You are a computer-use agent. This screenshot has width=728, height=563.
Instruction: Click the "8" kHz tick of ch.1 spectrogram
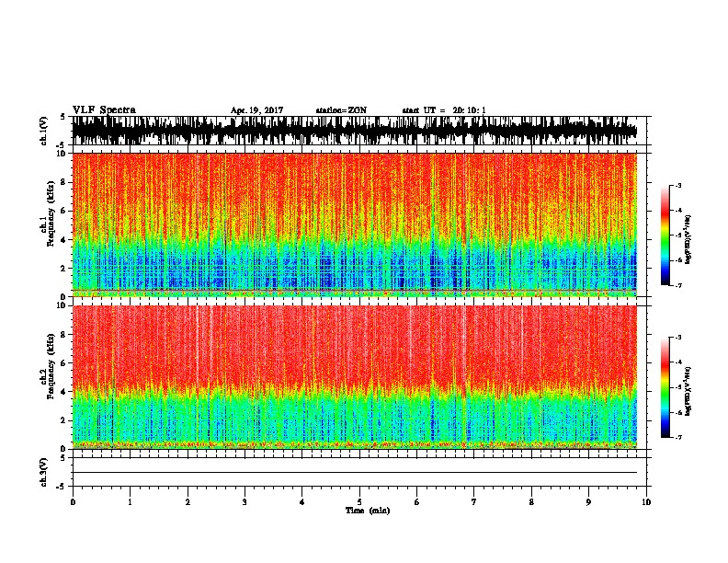[63, 182]
